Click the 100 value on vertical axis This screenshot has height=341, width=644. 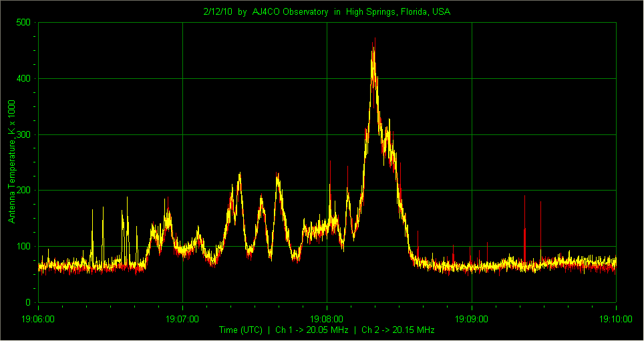tap(23, 247)
